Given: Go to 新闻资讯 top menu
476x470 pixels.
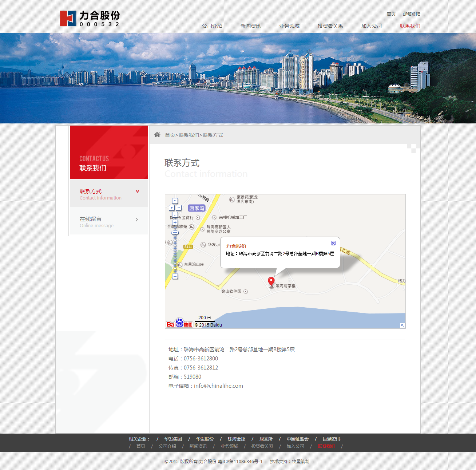Looking at the screenshot, I should click(250, 26).
